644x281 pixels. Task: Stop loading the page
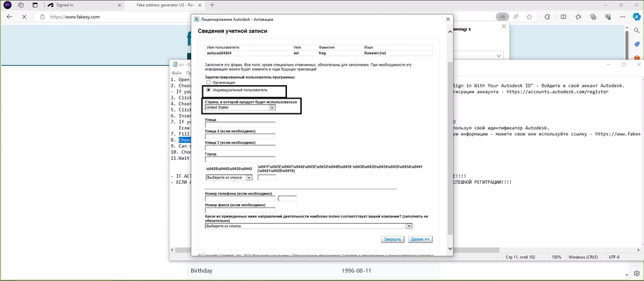(x=24, y=17)
